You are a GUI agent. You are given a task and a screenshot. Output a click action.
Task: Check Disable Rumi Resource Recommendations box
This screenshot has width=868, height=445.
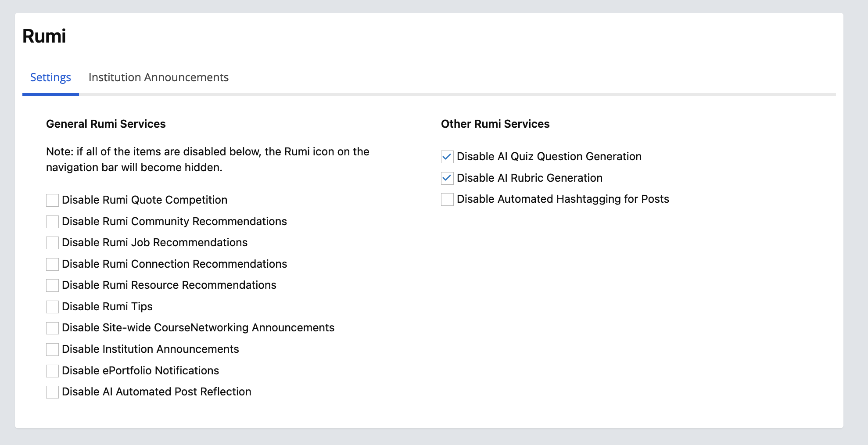coord(53,285)
